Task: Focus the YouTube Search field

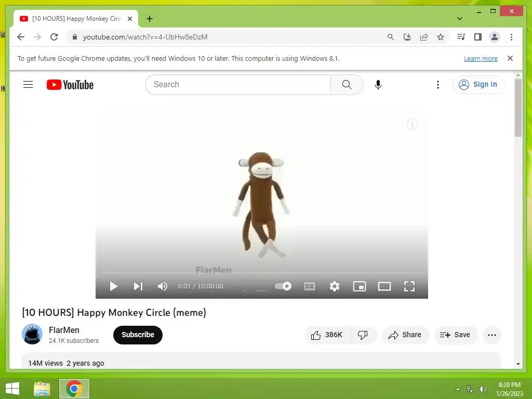Action: coord(238,85)
